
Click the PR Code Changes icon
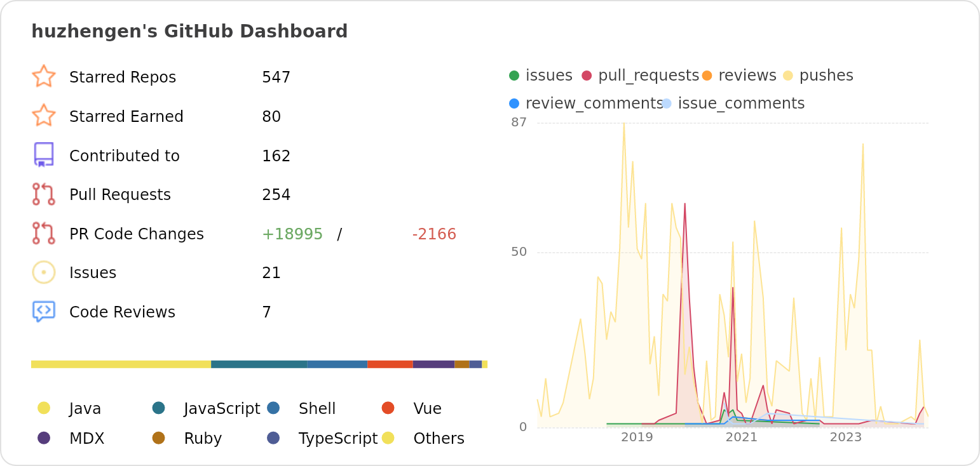tap(44, 234)
